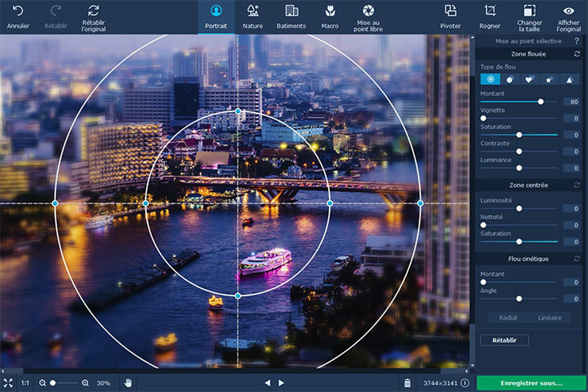Click the zoom level slider
This screenshot has width=588, height=392.
click(64, 383)
